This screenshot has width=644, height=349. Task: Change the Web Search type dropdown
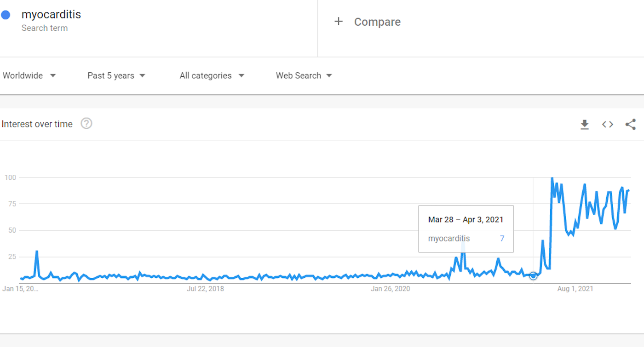(x=304, y=75)
